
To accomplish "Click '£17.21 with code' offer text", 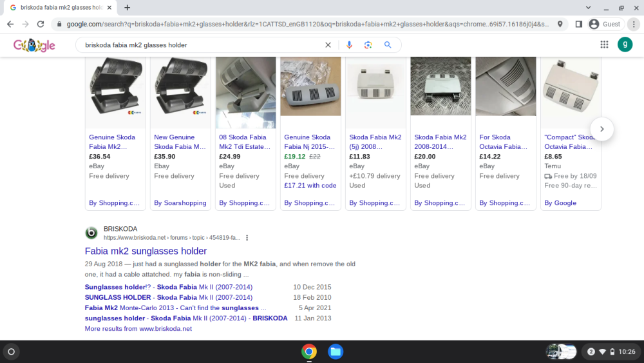I will tap(310, 186).
